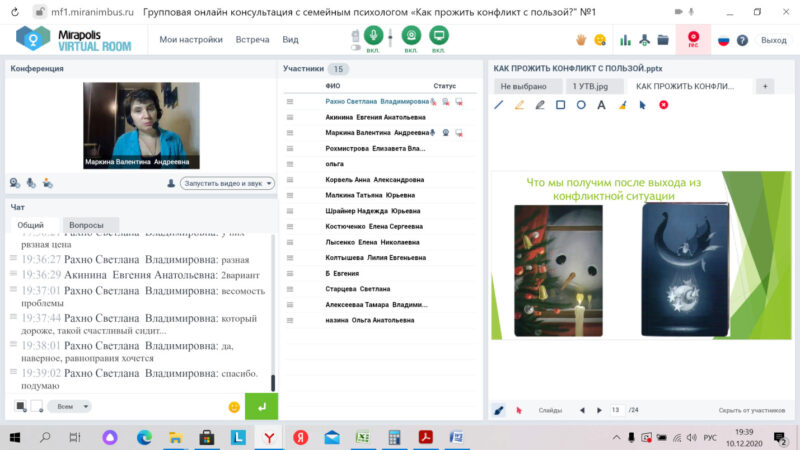Screen dimensions: 800x450
Task: Open the КАК ПРОЖИТЬ КОНФЛИ... presentation tab
Action: click(x=685, y=86)
